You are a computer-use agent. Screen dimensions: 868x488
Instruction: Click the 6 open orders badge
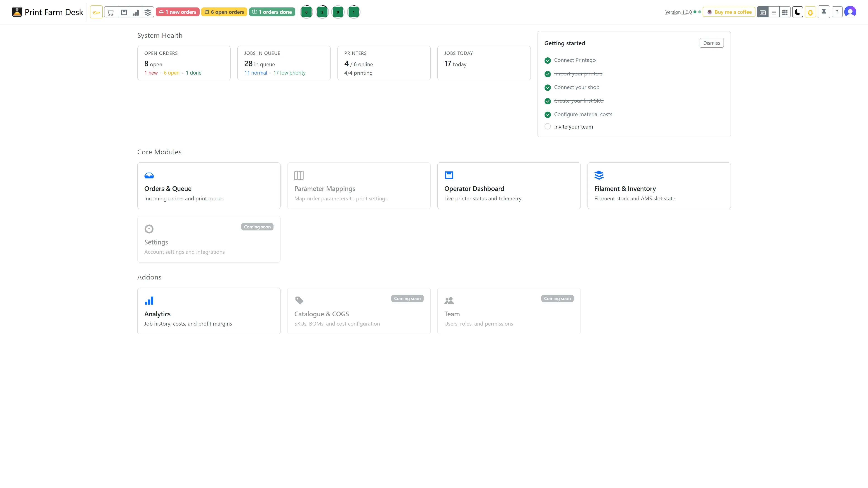pyautogui.click(x=224, y=12)
